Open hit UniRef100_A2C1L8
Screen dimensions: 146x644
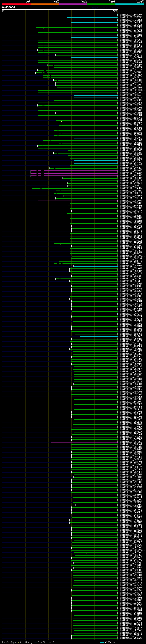tap(131, 20)
